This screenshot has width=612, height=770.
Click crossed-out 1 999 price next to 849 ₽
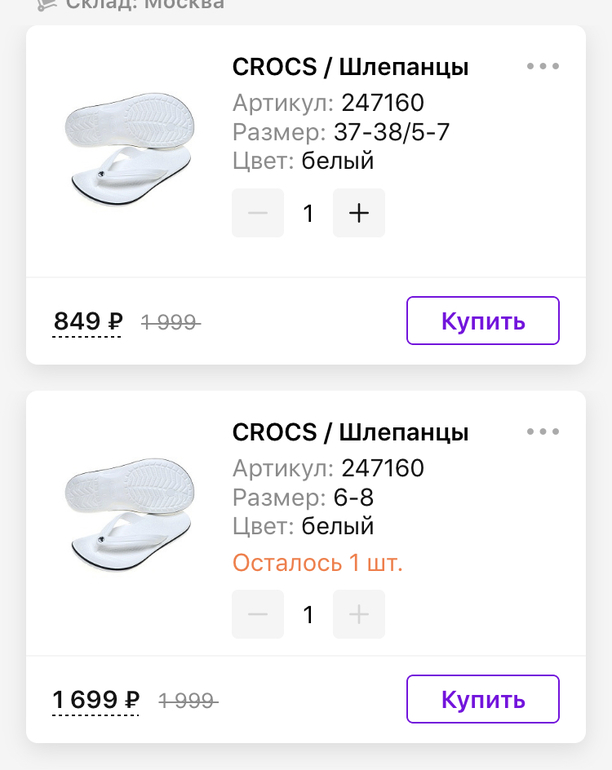pyautogui.click(x=170, y=322)
